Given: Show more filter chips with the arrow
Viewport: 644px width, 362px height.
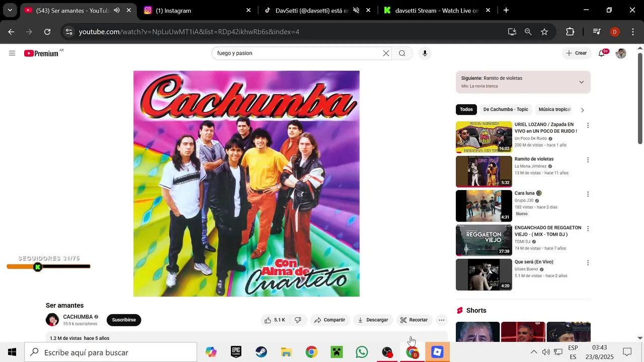Looking at the screenshot, I should point(583,110).
